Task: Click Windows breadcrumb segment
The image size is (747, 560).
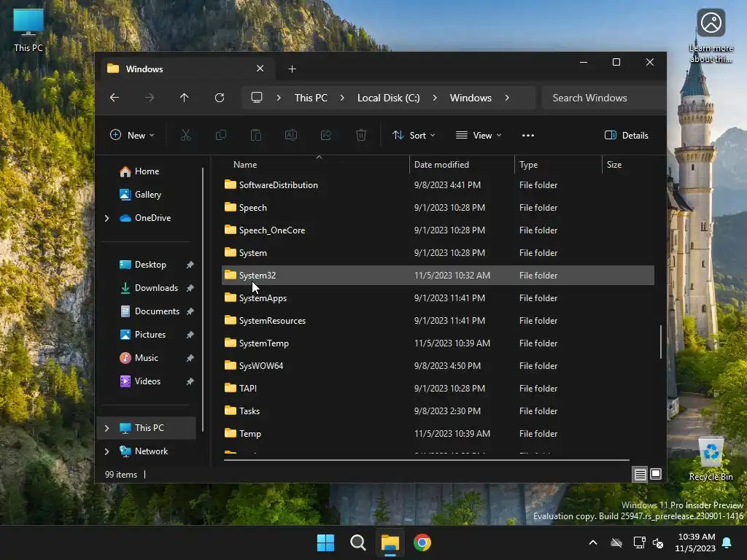Action: [x=471, y=98]
